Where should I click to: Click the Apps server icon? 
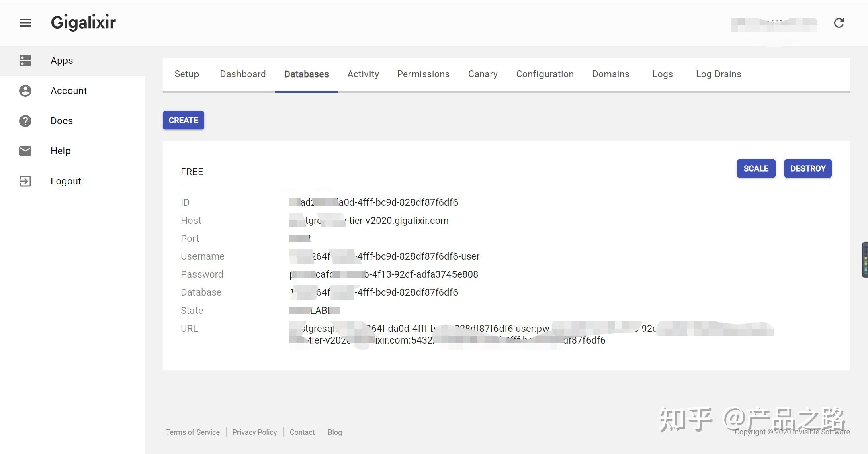click(25, 61)
